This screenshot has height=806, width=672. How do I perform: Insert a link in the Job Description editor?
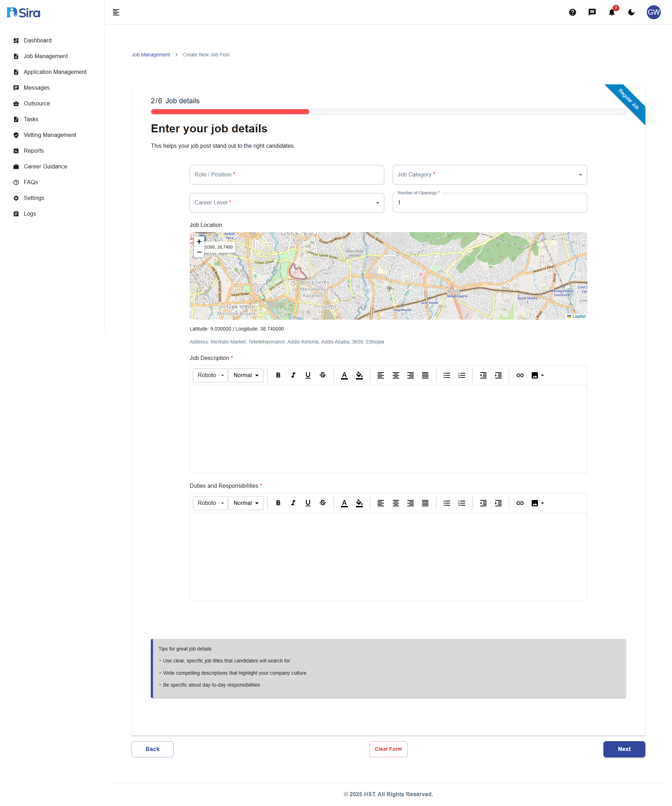pyautogui.click(x=520, y=375)
